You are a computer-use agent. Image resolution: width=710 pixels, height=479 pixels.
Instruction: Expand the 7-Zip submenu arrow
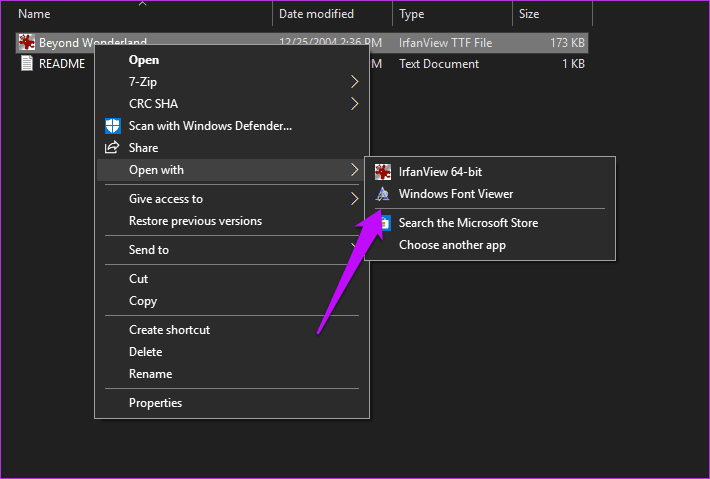[355, 81]
